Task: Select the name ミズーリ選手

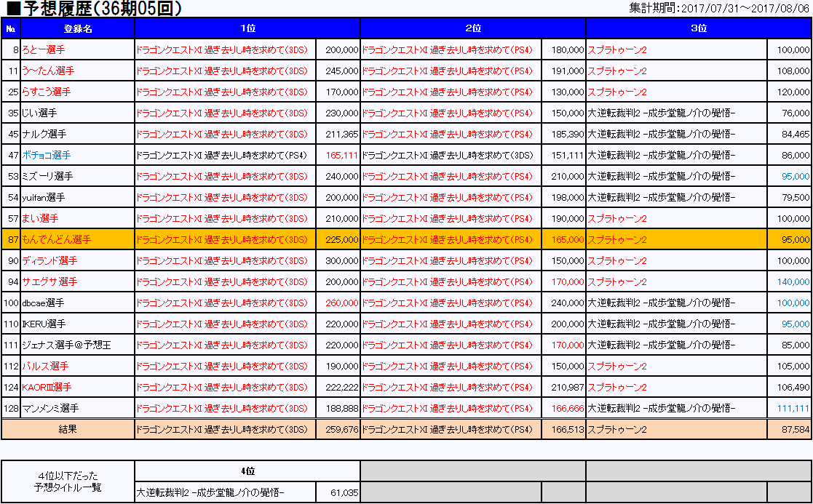Action: [47, 177]
